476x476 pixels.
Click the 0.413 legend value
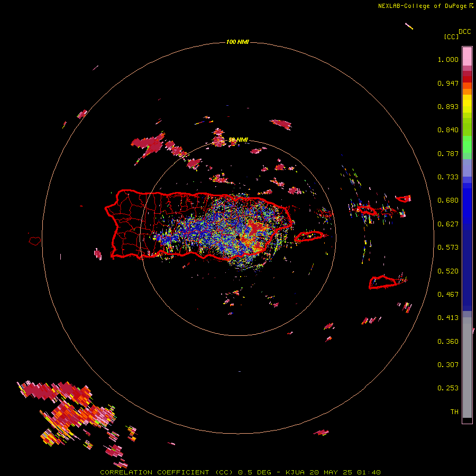[x=448, y=318]
